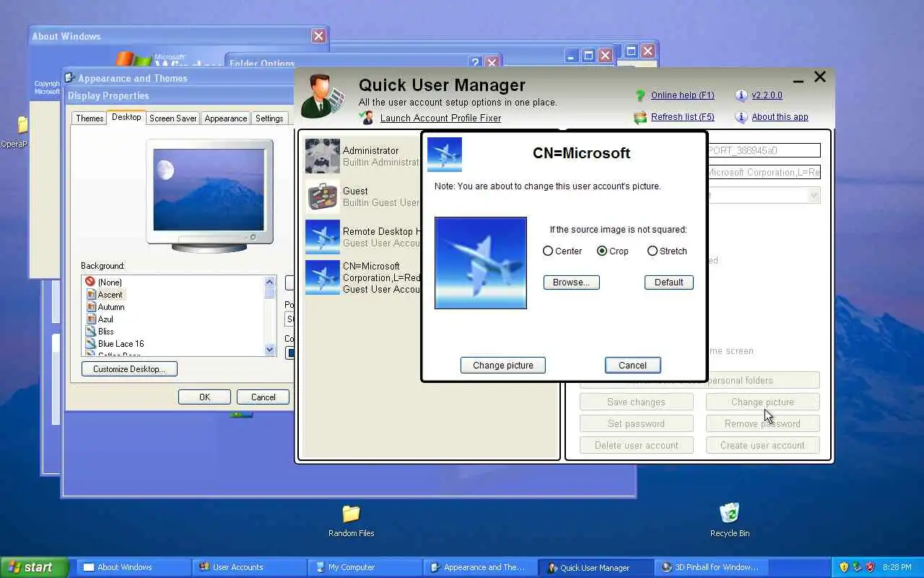Switch to the Themes tab
The width and height of the screenshot is (924, 578).
click(x=90, y=118)
